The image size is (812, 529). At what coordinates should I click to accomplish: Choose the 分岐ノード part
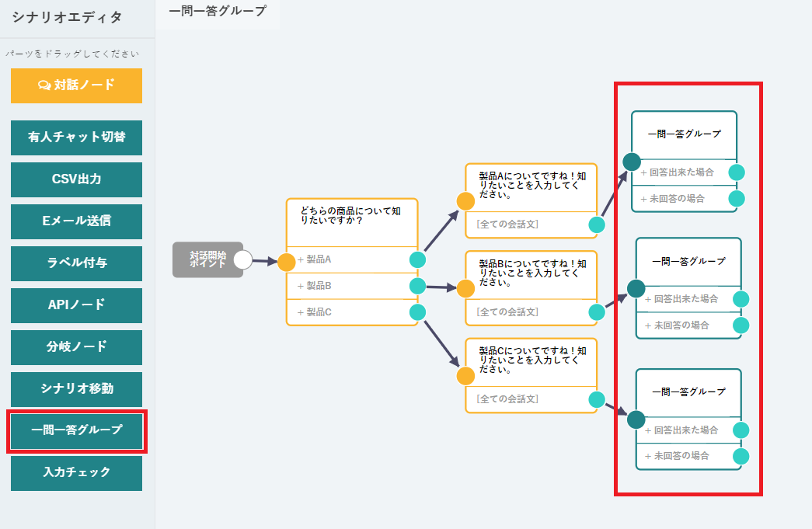pyautogui.click(x=77, y=347)
